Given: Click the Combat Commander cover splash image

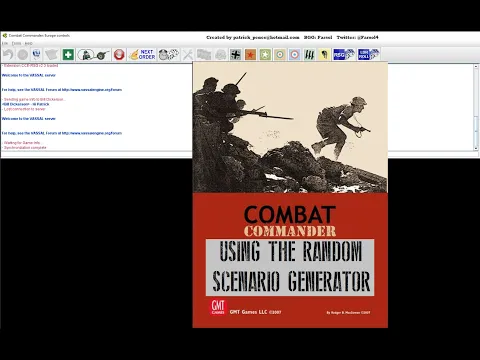Looking at the screenshot, I should pyautogui.click(x=290, y=195).
